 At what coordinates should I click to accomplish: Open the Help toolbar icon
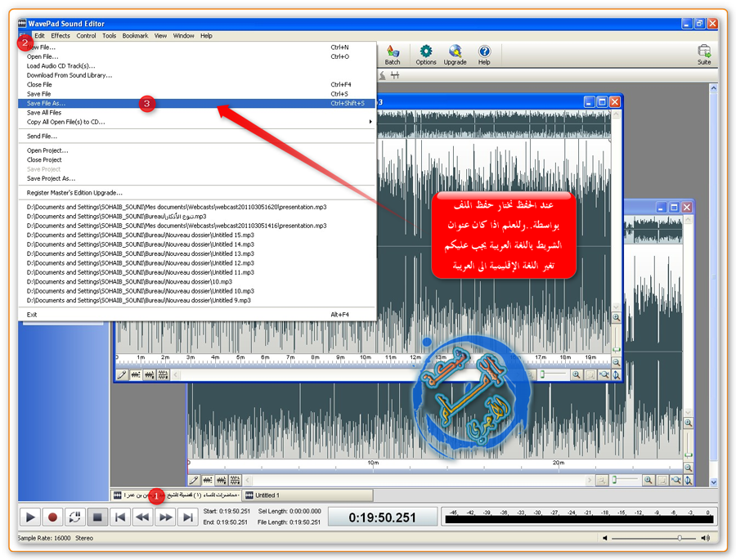[484, 54]
